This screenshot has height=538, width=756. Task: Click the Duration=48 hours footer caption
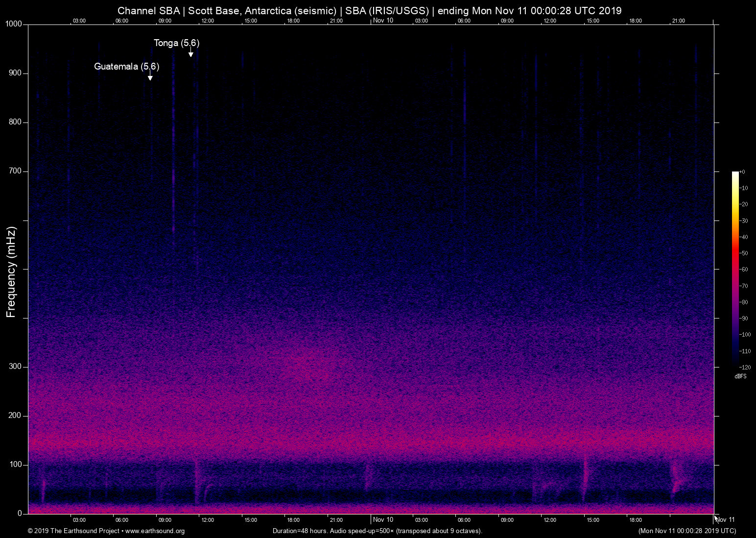377,531
